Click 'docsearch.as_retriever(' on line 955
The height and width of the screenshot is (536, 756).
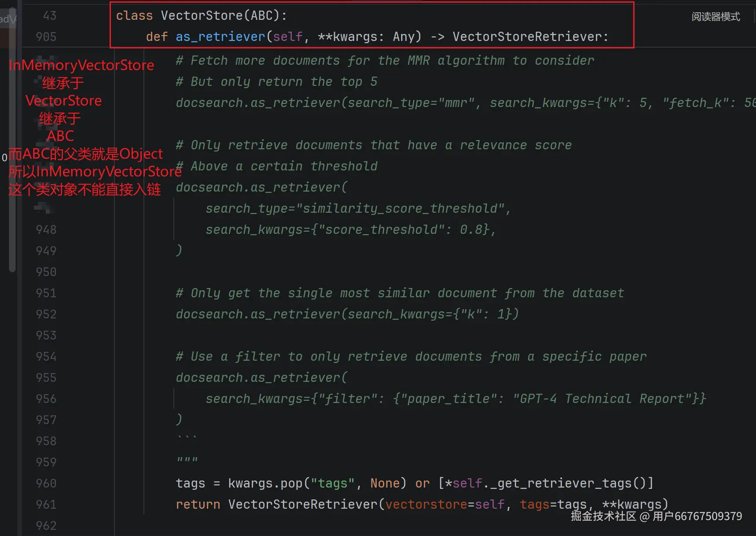261,377
